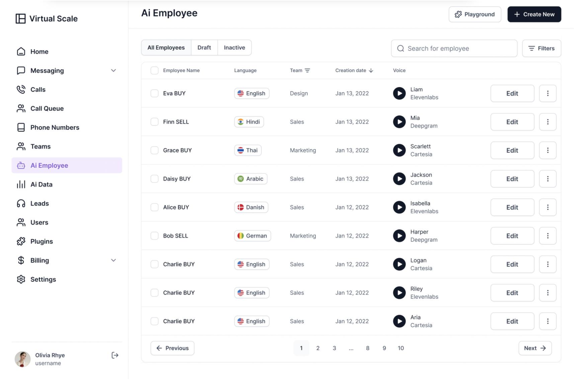Viewport: 588px width, 389px height.
Task: Click Leads headphones icon in sidebar
Action: [21, 203]
